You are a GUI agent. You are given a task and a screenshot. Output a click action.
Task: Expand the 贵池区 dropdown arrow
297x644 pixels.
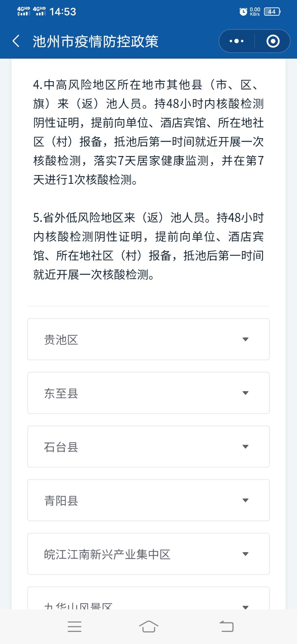tap(245, 339)
